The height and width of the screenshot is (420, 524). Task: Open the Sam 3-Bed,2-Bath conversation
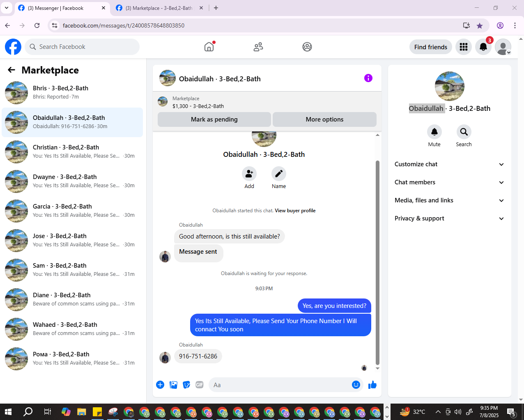click(x=72, y=270)
